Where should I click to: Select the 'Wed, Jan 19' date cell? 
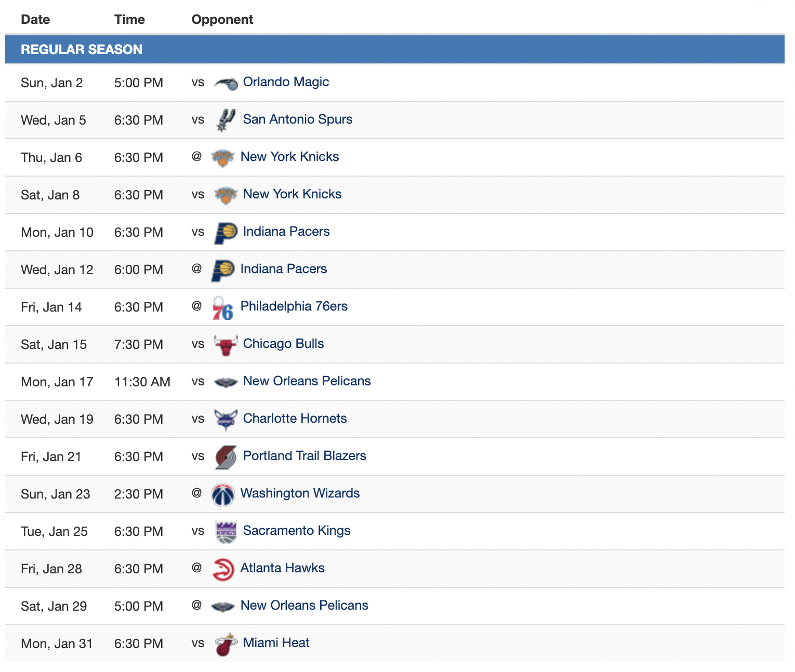click(x=57, y=420)
